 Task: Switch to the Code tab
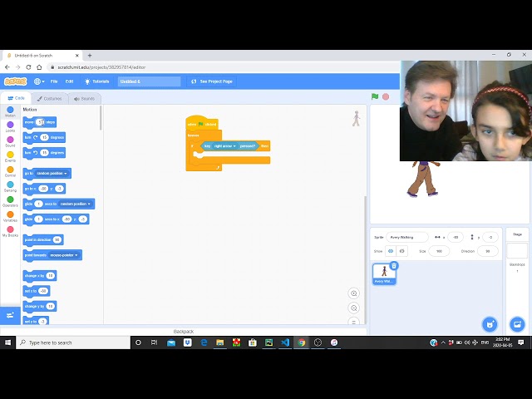(16, 98)
